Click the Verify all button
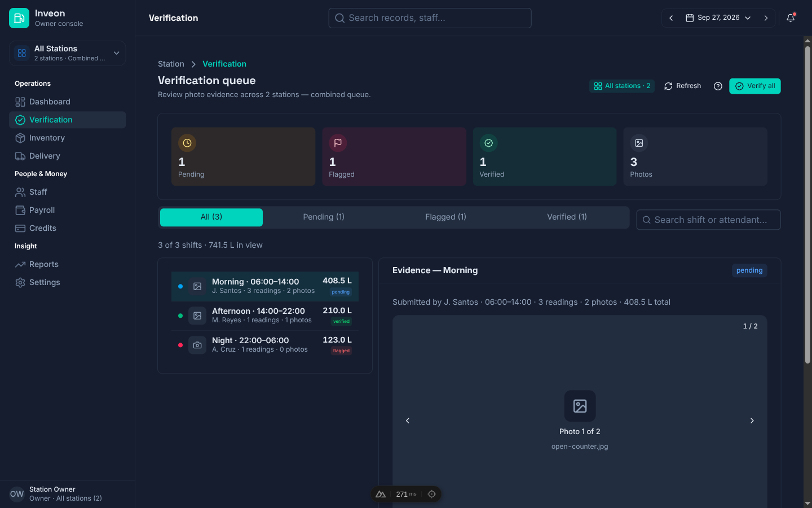Screen dimensions: 812x508 coord(755,86)
